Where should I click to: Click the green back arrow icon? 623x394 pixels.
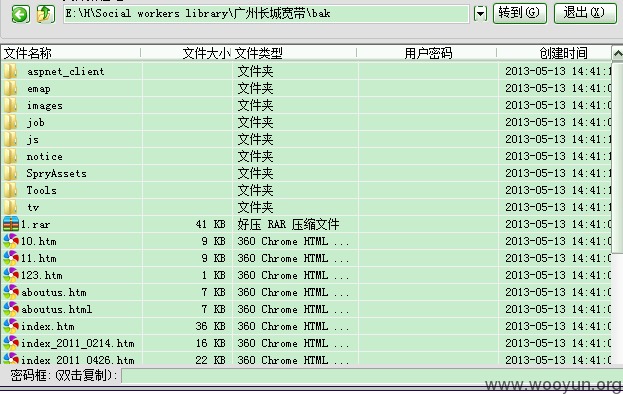tap(20, 15)
